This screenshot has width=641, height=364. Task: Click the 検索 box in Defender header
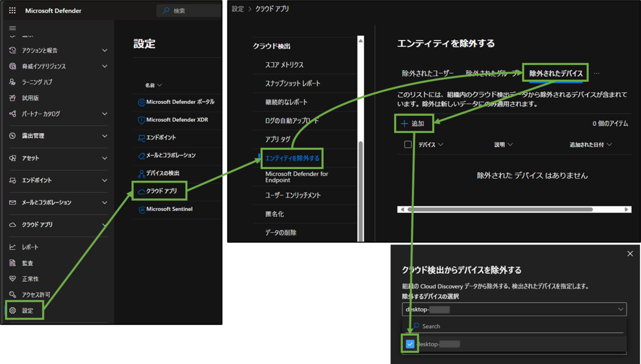189,11
